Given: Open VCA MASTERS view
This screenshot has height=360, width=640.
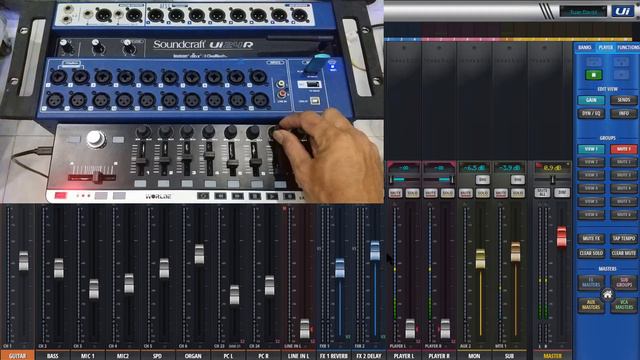Looking at the screenshot, I should (x=624, y=305).
